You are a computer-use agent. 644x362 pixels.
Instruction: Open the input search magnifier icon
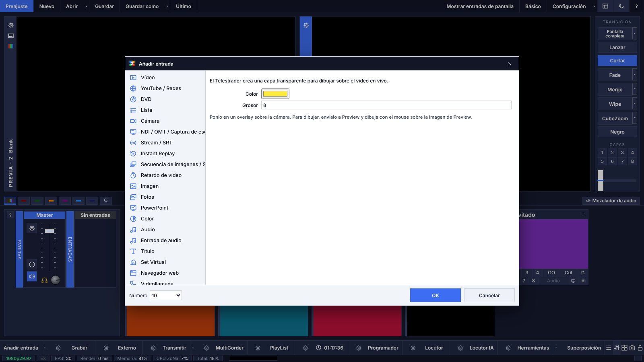coord(106,201)
